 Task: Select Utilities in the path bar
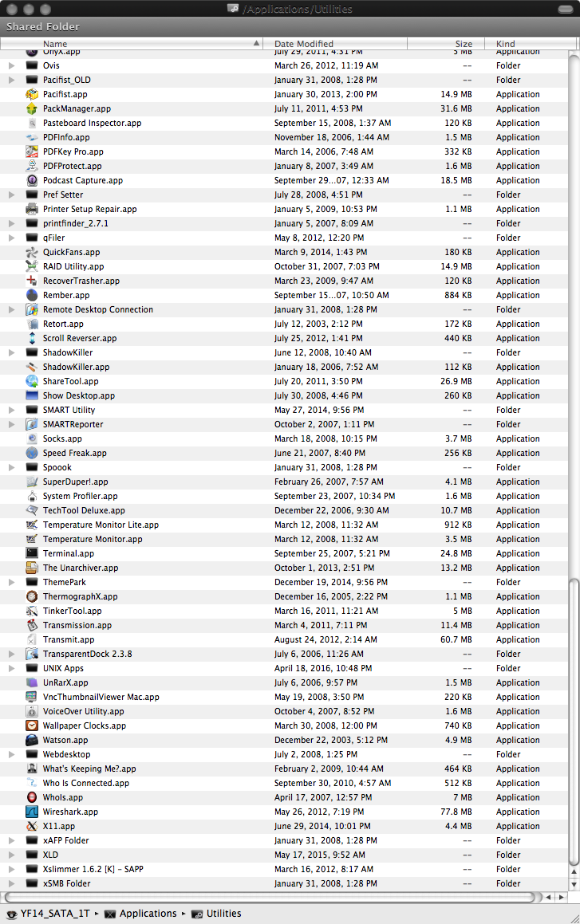216,914
